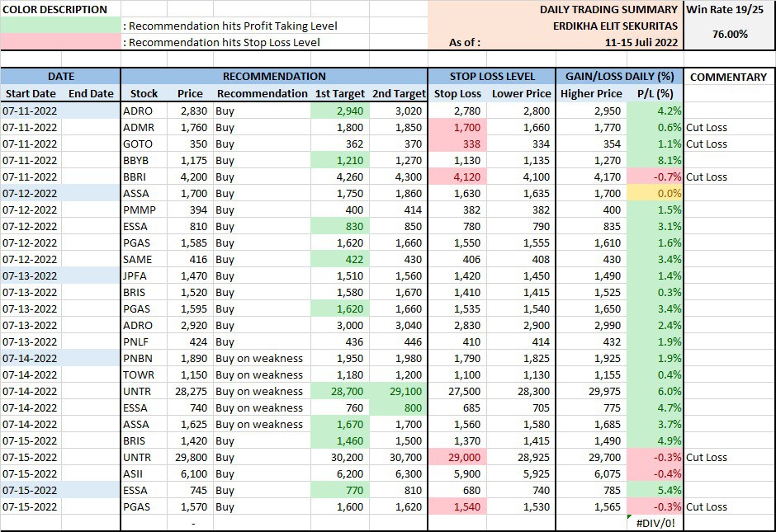Screen dimensions: 776x532
Task: Select the 8.1% P/L cell for BBYB
Action: [x=655, y=160]
